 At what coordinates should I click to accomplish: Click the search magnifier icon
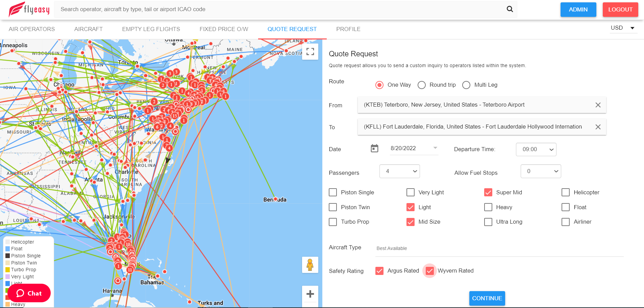(510, 9)
